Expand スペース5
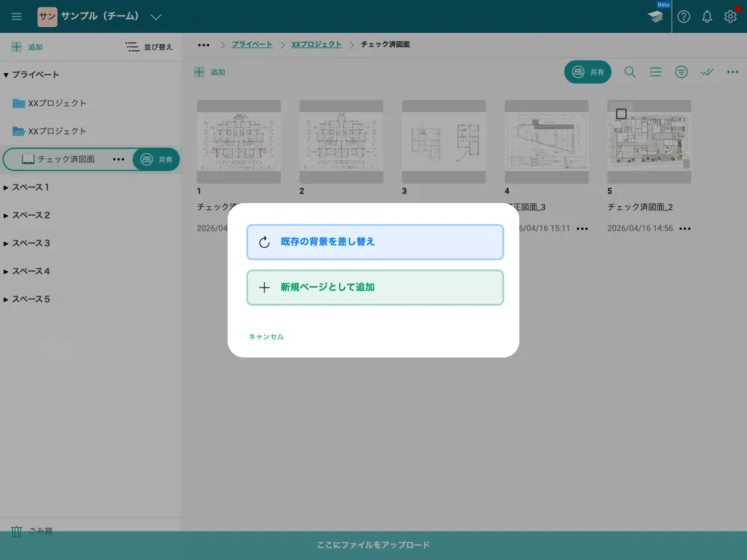Image resolution: width=747 pixels, height=560 pixels. click(6, 299)
